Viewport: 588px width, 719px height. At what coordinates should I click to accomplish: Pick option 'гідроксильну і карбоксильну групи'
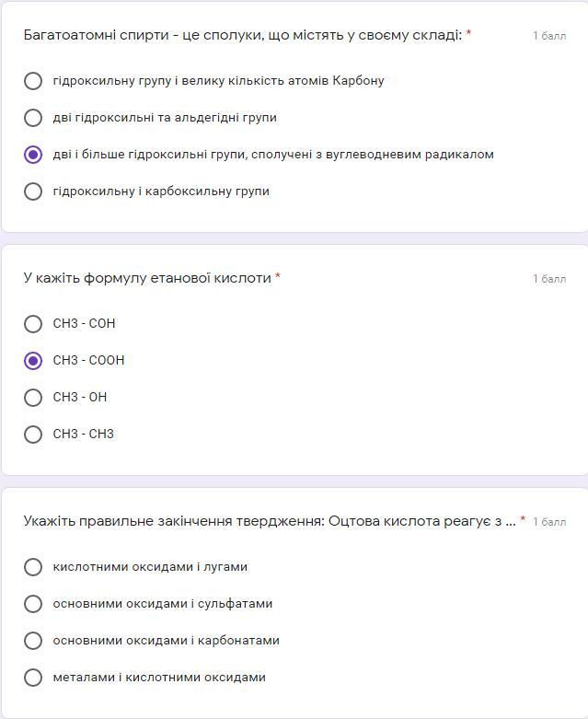pos(33,191)
